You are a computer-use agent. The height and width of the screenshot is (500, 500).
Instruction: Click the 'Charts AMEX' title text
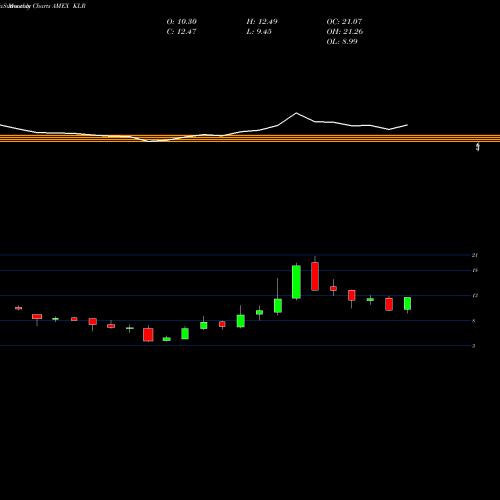(x=51, y=6)
